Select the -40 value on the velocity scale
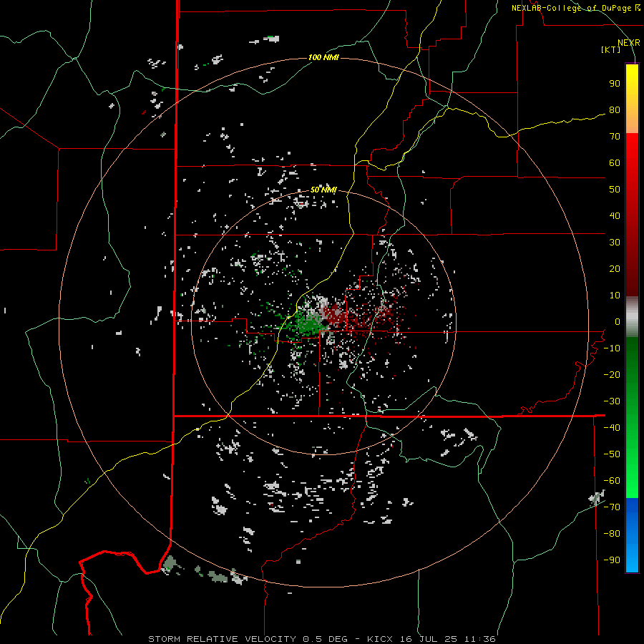Screen dimensions: 644x644 pyautogui.click(x=612, y=428)
